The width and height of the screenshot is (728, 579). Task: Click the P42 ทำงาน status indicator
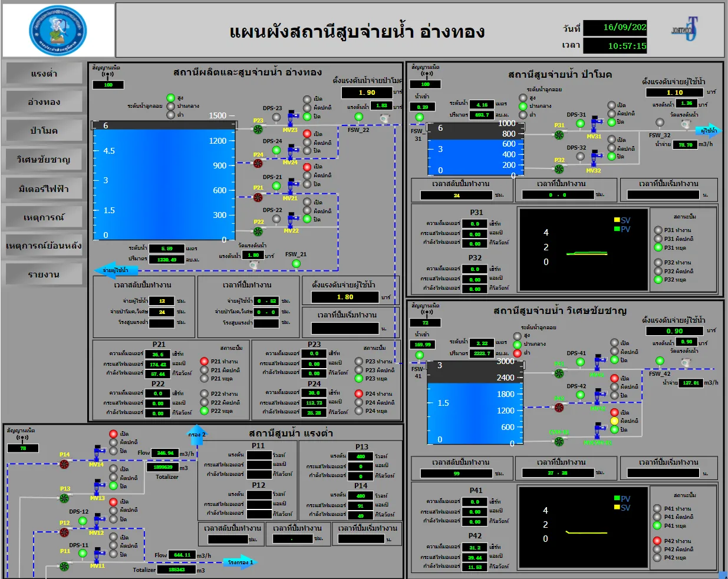click(x=657, y=541)
